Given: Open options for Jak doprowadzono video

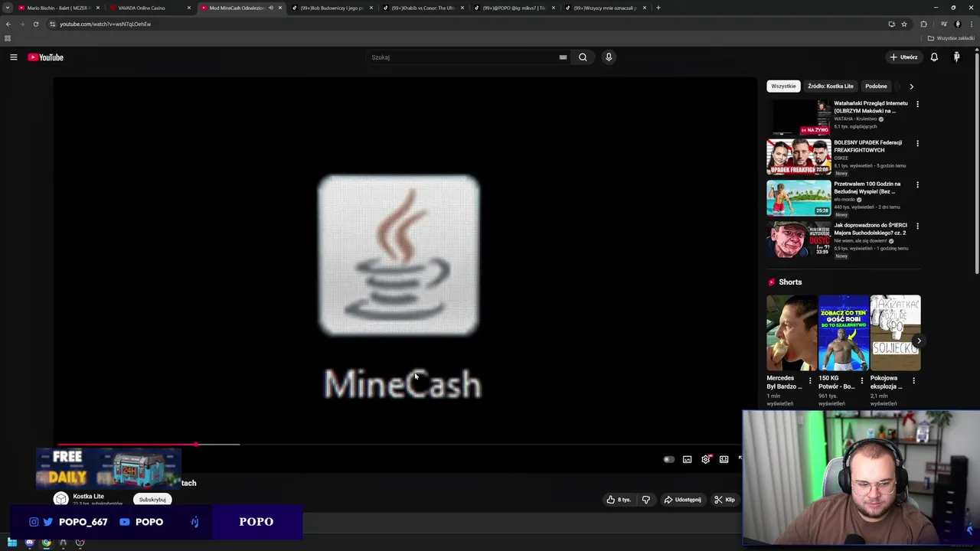Looking at the screenshot, I should (917, 226).
